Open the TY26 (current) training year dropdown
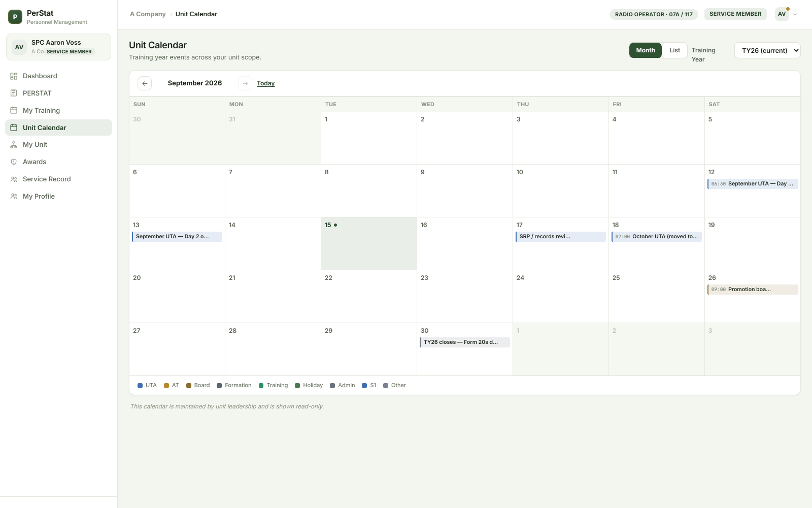The width and height of the screenshot is (812, 508). point(767,50)
